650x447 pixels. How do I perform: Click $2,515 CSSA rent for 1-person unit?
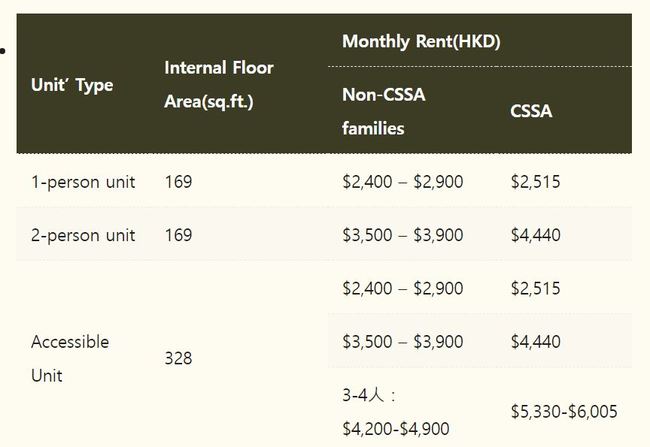click(535, 182)
